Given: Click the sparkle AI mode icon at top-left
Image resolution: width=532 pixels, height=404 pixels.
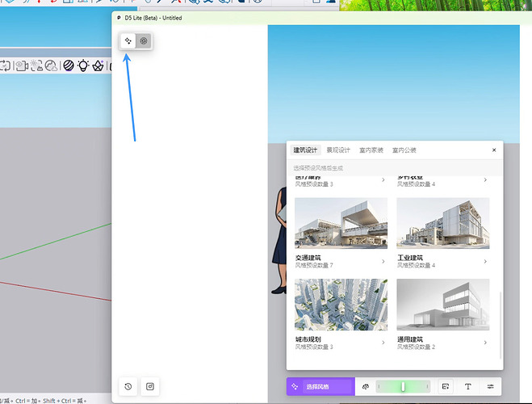Looking at the screenshot, I should 128,40.
